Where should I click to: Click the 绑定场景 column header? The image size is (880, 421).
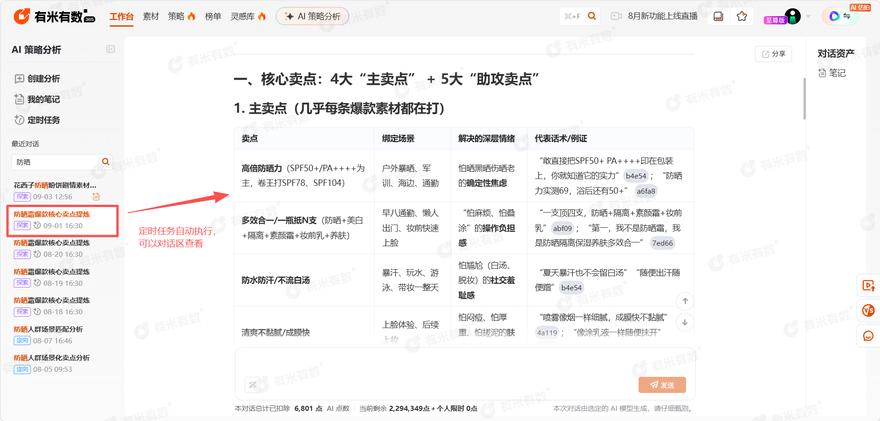[398, 138]
